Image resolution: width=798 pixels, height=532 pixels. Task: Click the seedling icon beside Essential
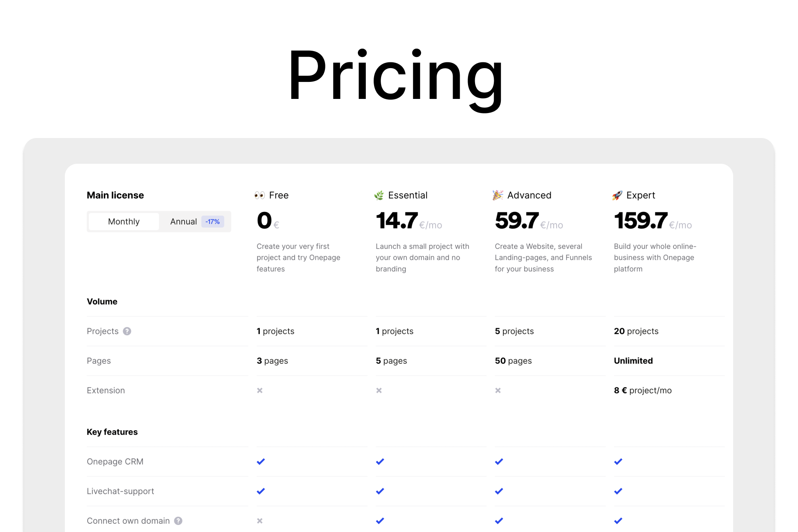(379, 195)
